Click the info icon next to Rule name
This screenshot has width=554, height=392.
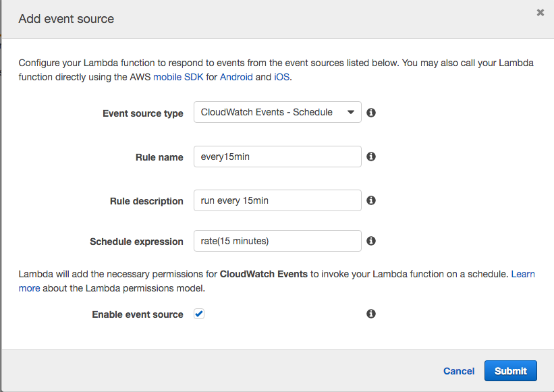pos(370,157)
